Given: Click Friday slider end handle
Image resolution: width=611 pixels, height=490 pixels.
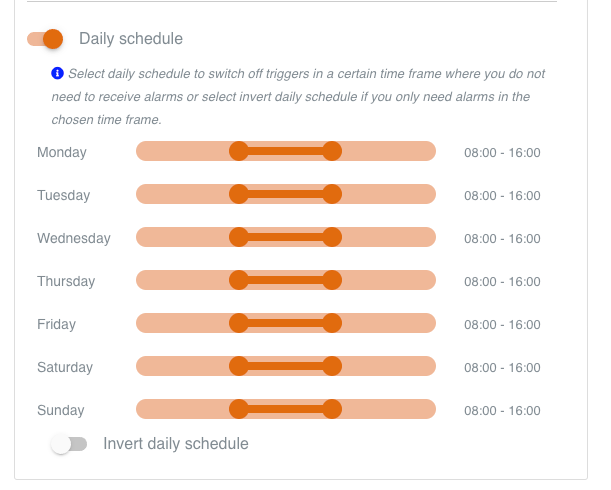Looking at the screenshot, I should click(332, 323).
